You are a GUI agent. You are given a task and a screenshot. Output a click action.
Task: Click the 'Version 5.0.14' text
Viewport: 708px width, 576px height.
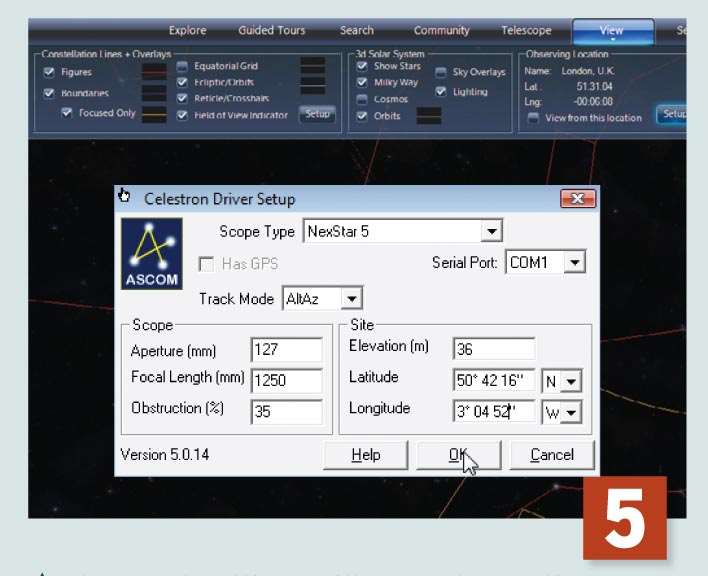click(x=165, y=455)
